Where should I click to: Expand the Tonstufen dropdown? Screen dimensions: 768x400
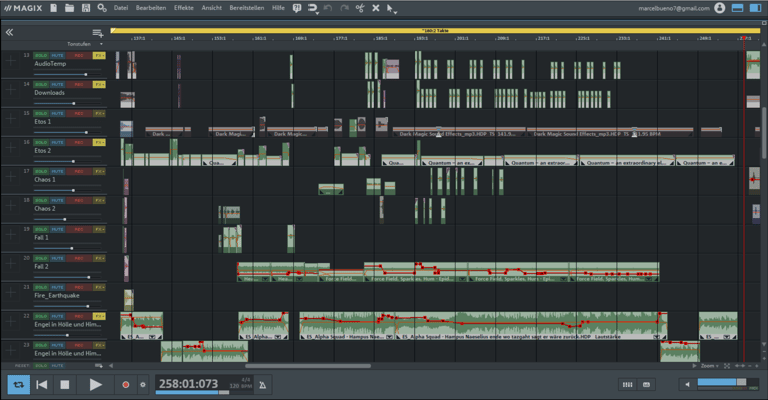click(x=101, y=44)
